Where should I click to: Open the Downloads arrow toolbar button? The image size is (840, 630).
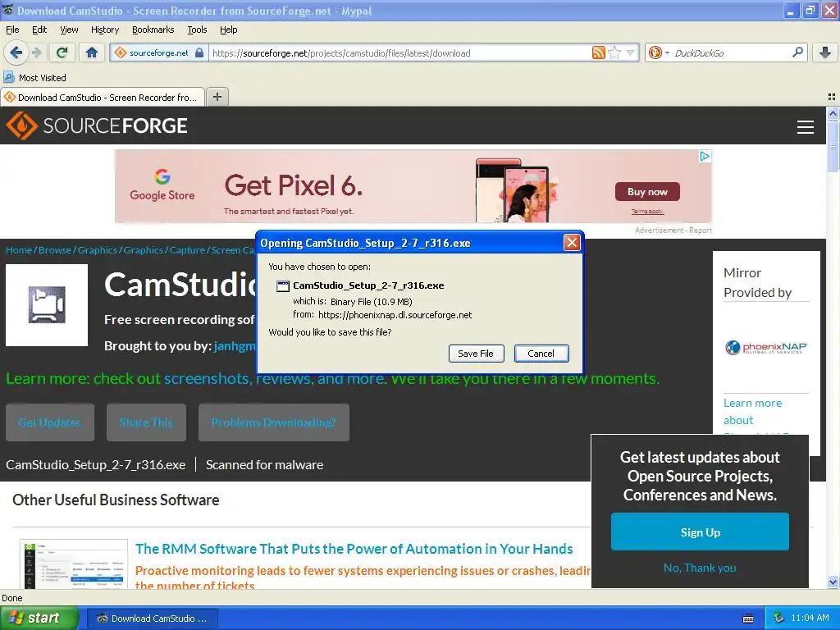pos(825,52)
